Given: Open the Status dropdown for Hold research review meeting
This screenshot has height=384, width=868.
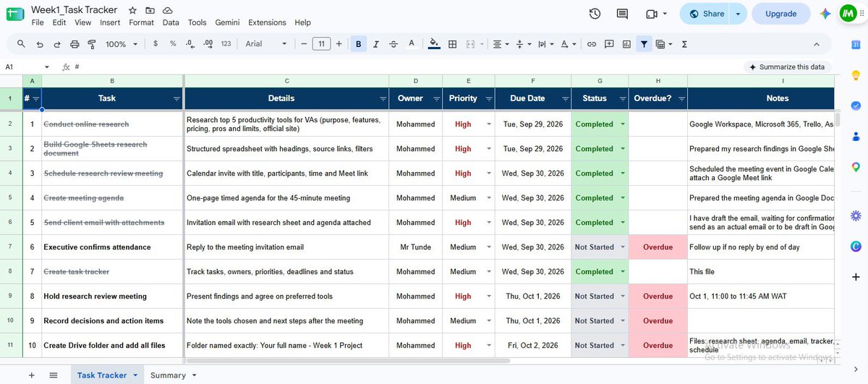Looking at the screenshot, I should pos(622,296).
